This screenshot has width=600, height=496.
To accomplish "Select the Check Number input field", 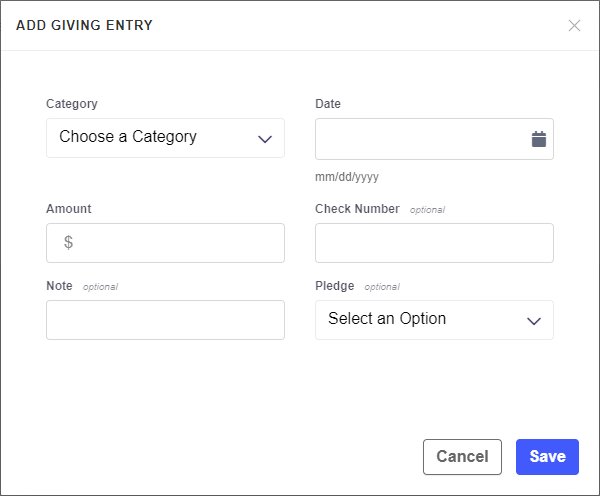I will click(x=434, y=243).
